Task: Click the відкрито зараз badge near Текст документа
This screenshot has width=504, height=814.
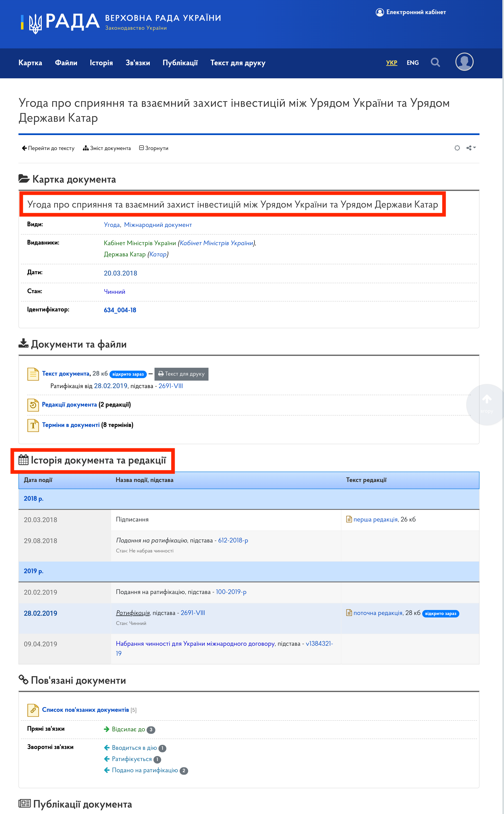Action: coord(128,374)
